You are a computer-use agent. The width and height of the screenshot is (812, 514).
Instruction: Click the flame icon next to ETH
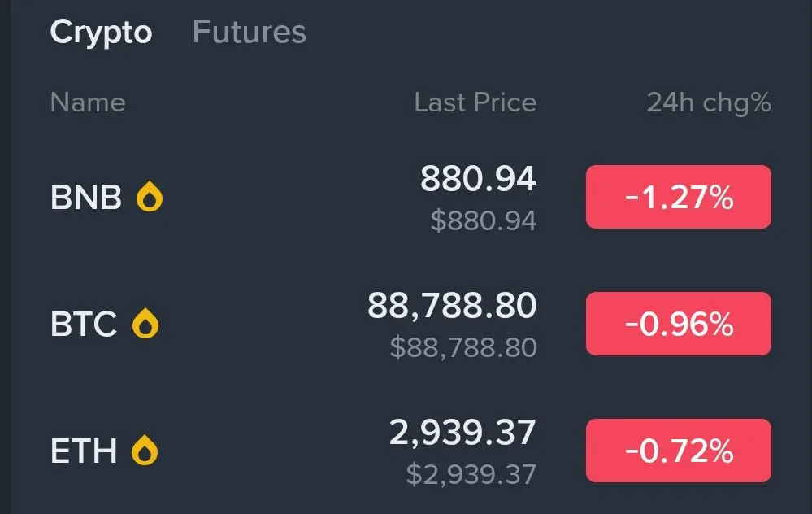(x=145, y=450)
